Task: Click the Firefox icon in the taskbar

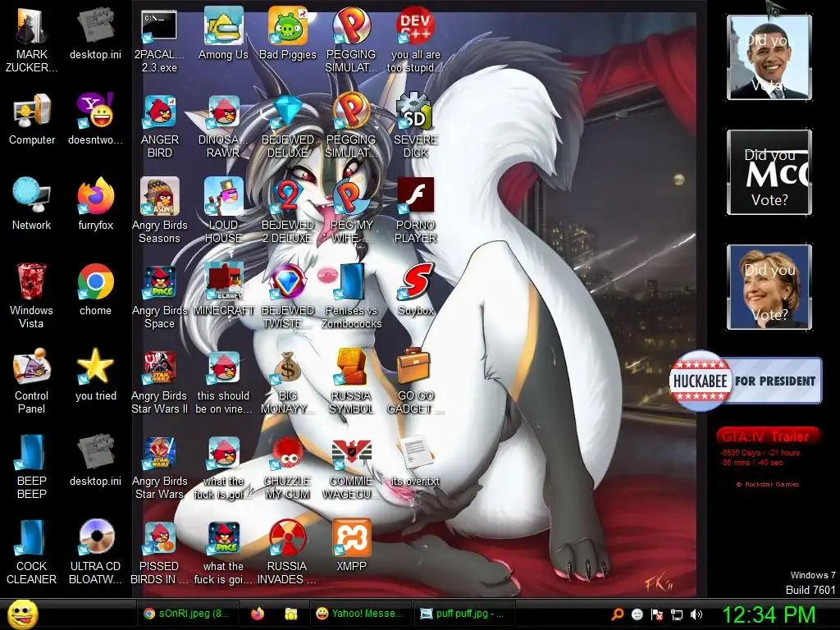Action: click(258, 614)
